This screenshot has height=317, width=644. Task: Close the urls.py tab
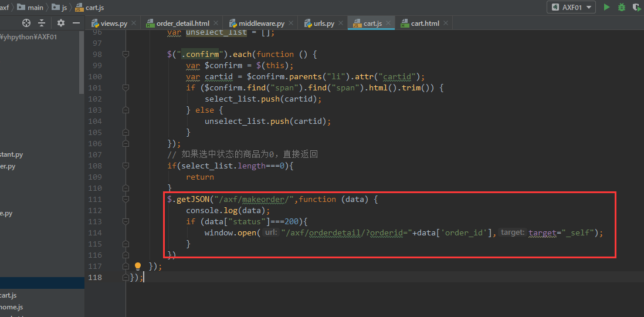click(341, 23)
